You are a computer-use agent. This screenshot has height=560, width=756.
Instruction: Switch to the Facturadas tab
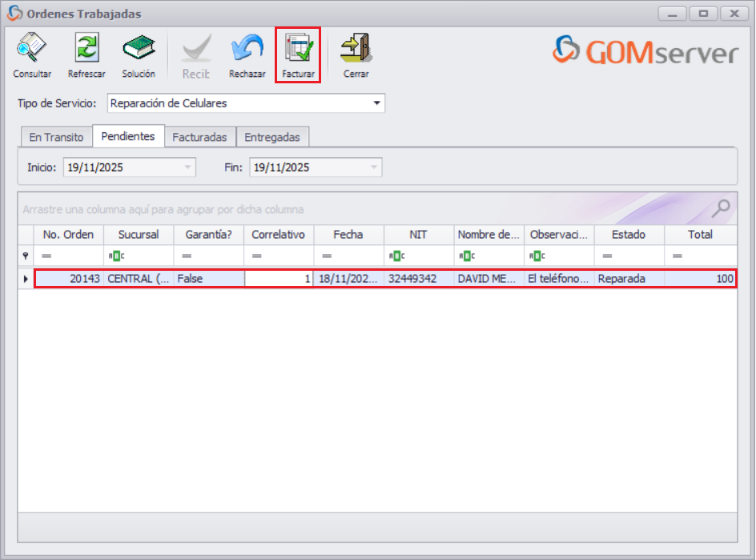[200, 136]
